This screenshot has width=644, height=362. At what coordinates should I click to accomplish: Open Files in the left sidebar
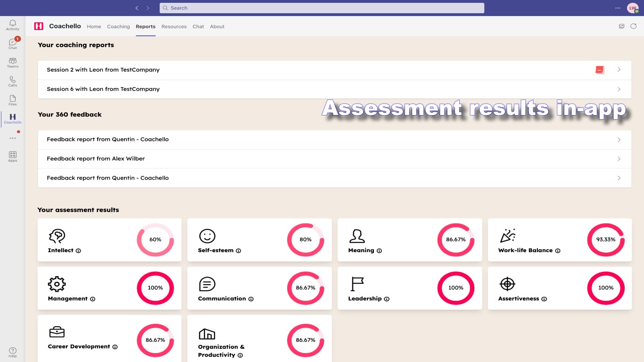click(x=13, y=100)
